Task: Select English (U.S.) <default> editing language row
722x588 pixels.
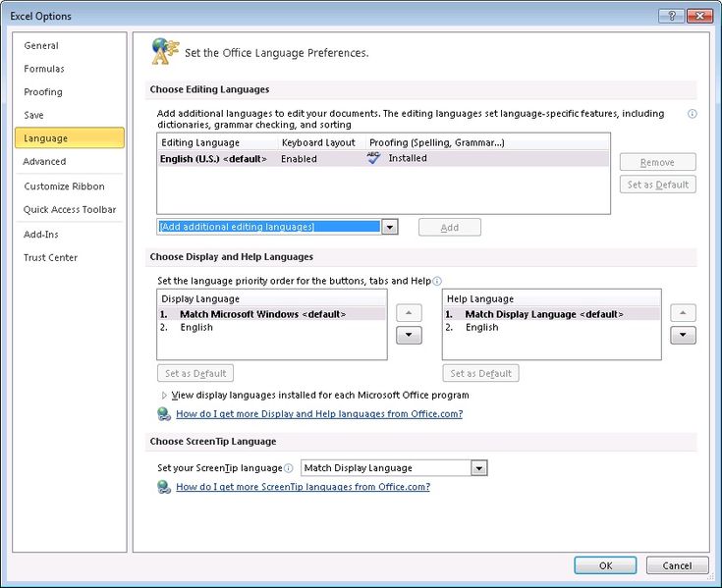Action: [x=383, y=158]
